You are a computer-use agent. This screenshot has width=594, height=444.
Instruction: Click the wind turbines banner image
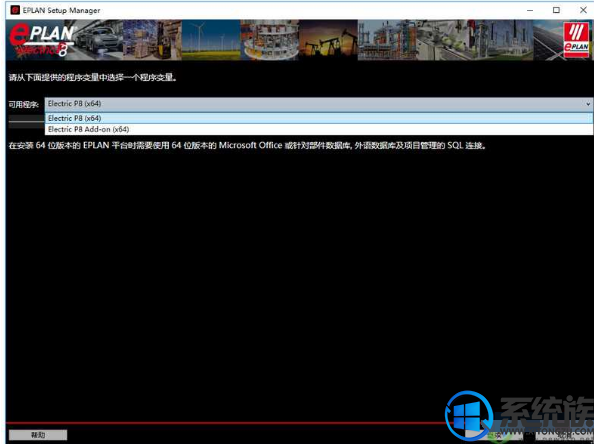coord(211,40)
